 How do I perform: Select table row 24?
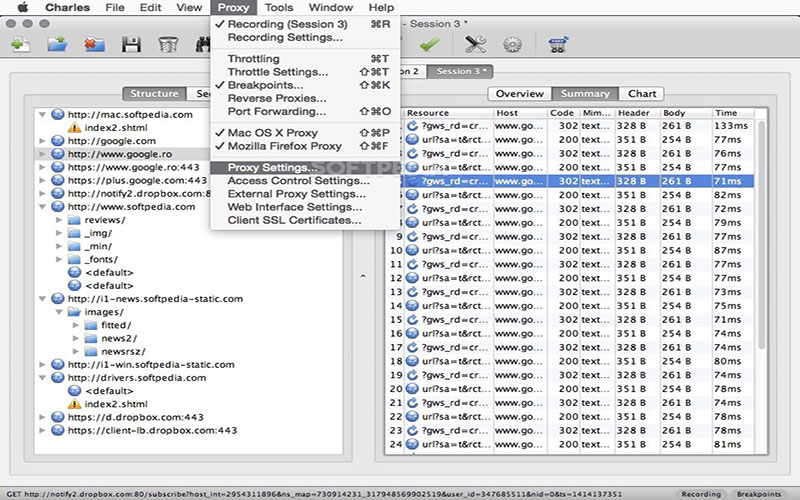tap(570, 444)
